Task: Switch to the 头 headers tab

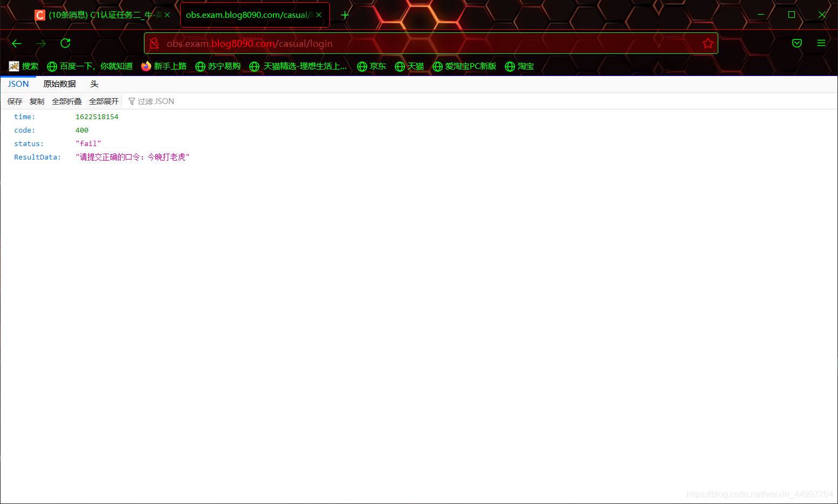Action: [94, 84]
